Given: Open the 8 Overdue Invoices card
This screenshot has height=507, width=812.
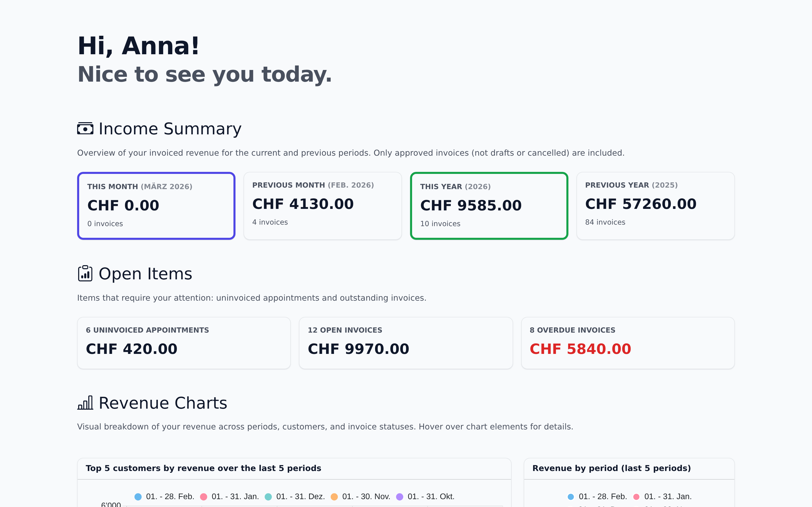Looking at the screenshot, I should [x=628, y=343].
